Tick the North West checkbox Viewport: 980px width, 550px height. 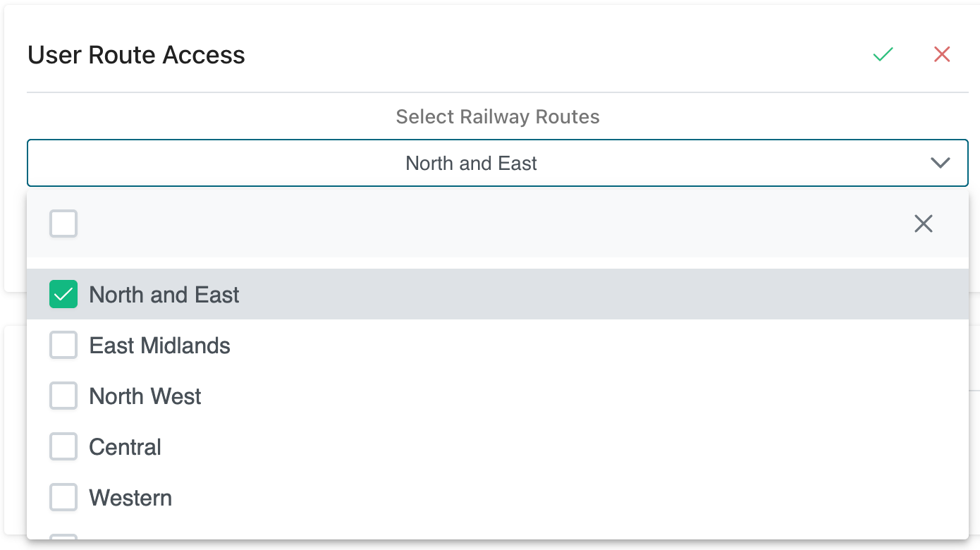[63, 396]
